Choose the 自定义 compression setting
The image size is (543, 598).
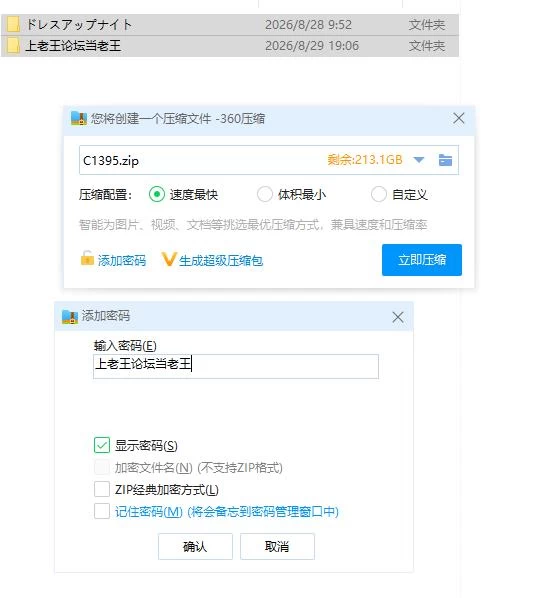pyautogui.click(x=379, y=195)
